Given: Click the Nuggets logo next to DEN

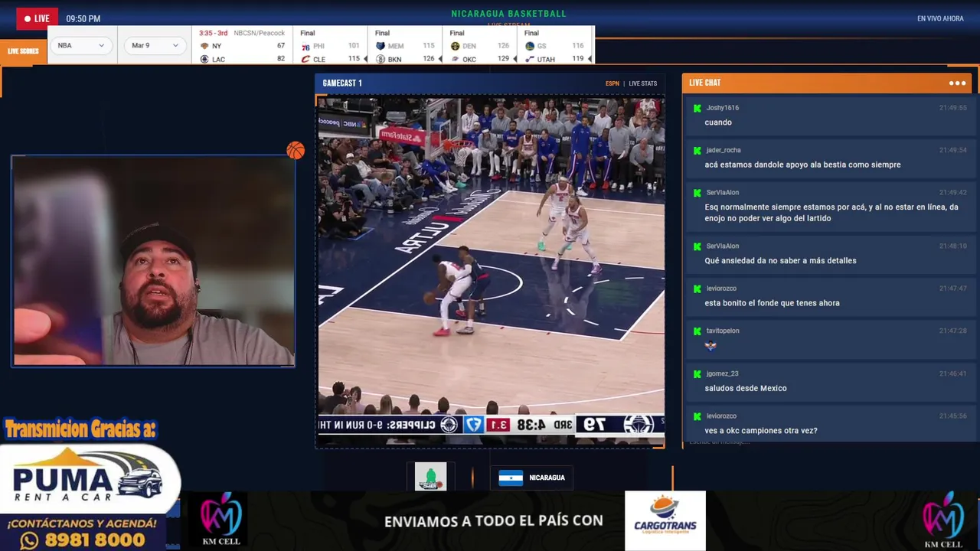Looking at the screenshot, I should pos(455,46).
